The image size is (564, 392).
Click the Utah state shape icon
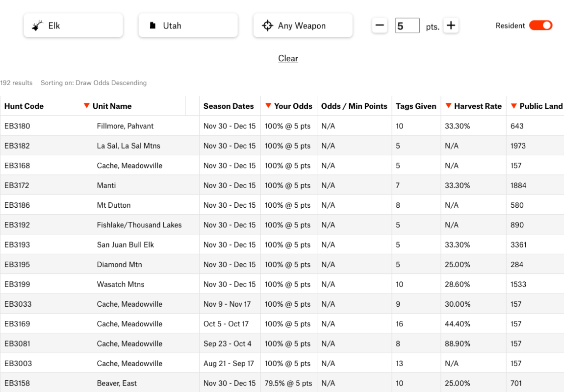coord(153,24)
